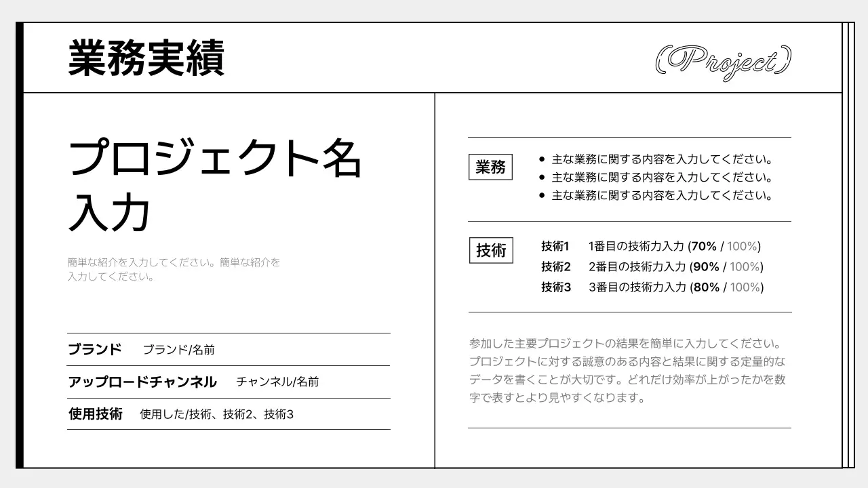This screenshot has height=488, width=868.
Task: Click the 90% value for 技術2
Action: tap(705, 267)
